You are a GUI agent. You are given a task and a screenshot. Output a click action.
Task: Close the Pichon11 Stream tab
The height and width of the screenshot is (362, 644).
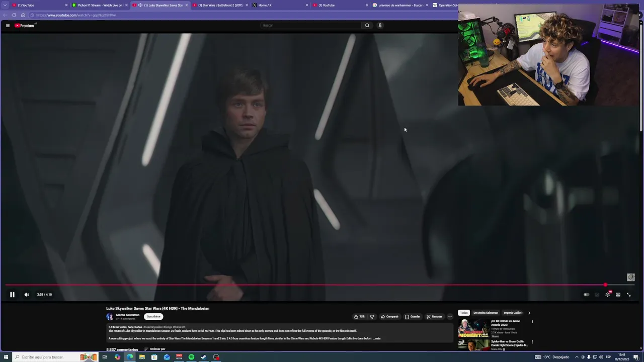pyautogui.click(x=126, y=5)
